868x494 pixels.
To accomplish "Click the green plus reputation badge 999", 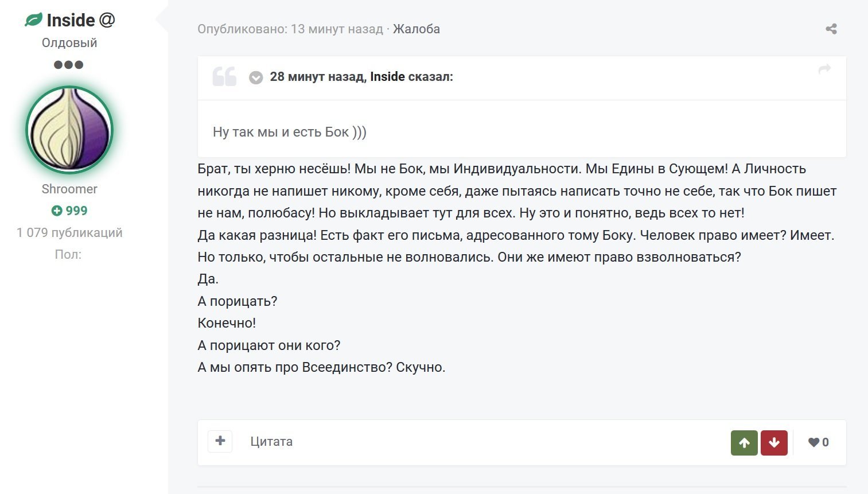I will [69, 211].
